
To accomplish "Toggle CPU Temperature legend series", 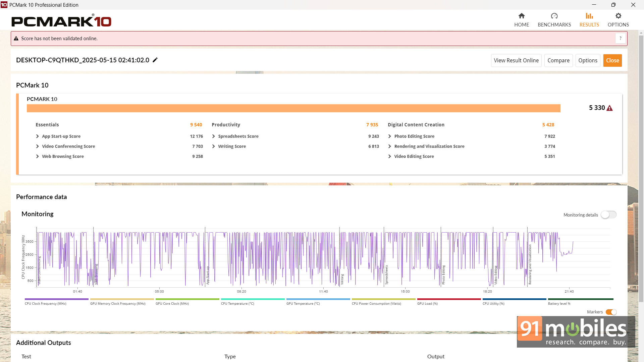I will [x=253, y=301].
